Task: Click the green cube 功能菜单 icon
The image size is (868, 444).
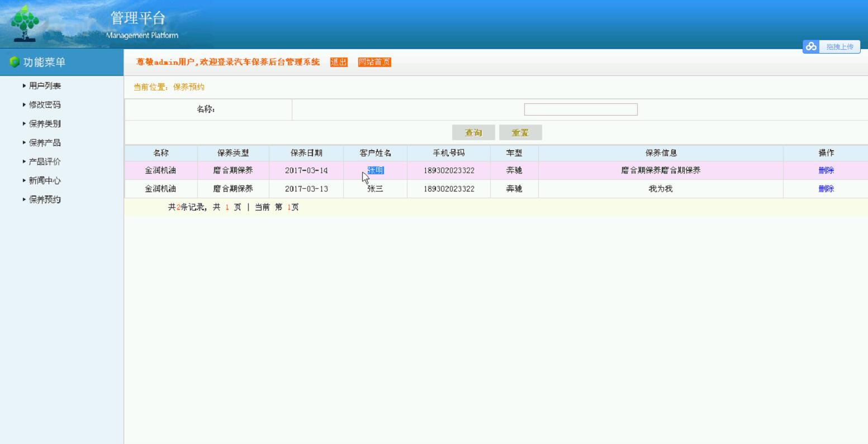Action: pyautogui.click(x=15, y=62)
